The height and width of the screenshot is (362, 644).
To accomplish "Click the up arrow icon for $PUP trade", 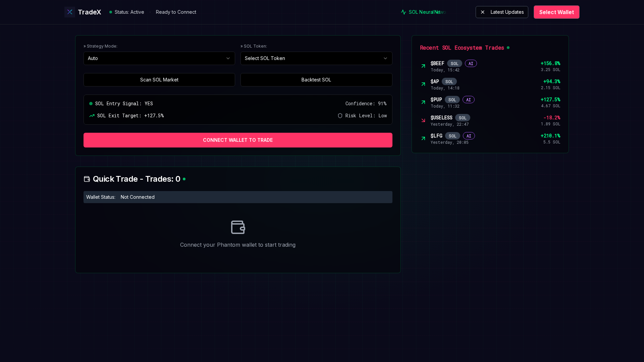I will tap(423, 102).
